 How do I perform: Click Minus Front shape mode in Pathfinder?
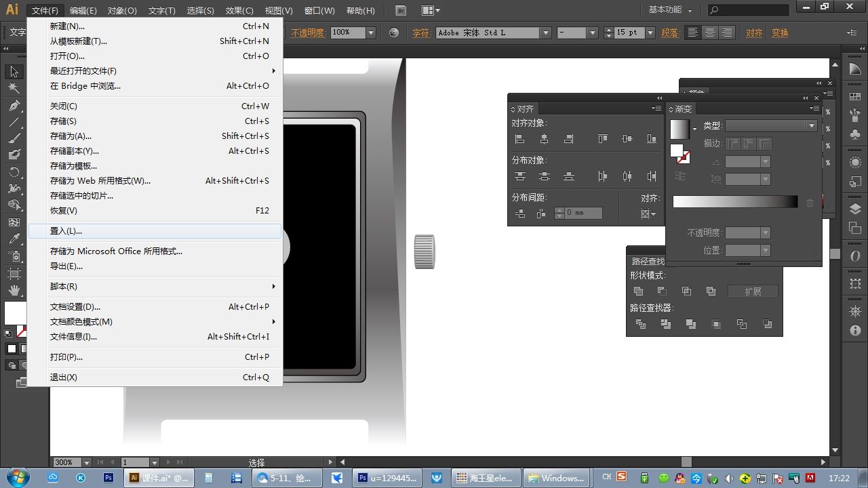click(x=662, y=291)
